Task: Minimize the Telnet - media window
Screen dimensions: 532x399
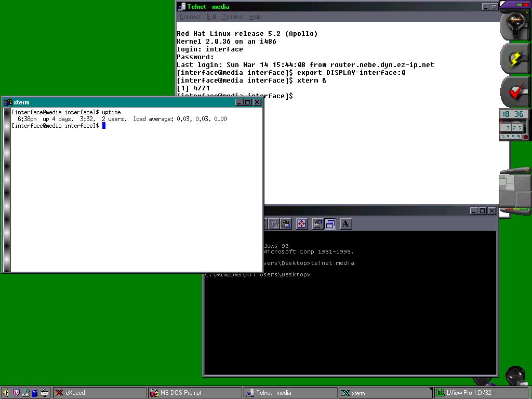Action: (x=486, y=6)
